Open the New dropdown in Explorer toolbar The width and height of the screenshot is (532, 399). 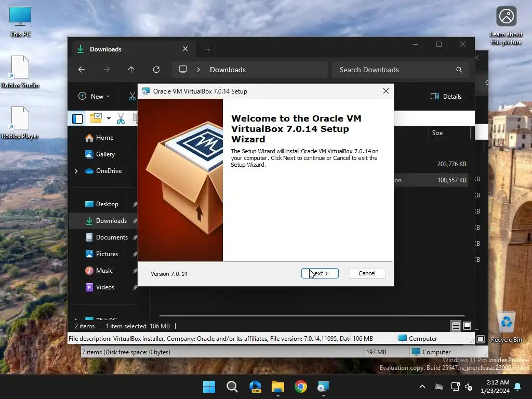click(95, 96)
